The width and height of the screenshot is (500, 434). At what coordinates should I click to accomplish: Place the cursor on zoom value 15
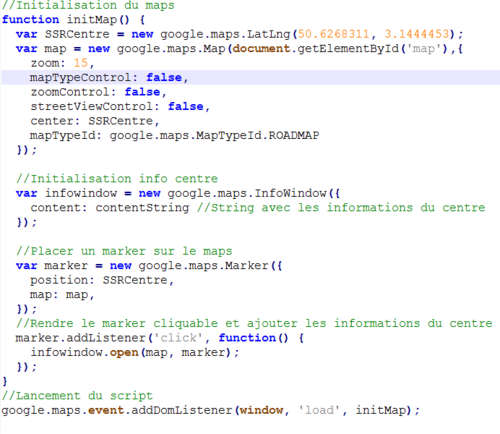[81, 63]
